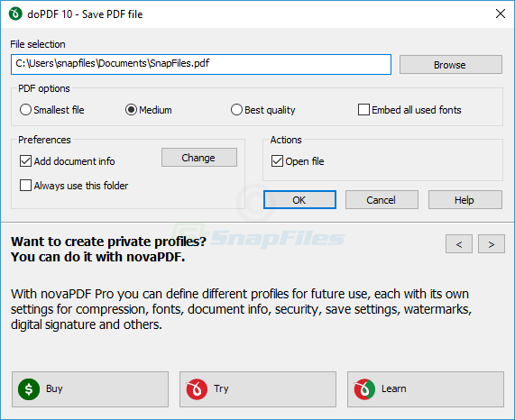The height and width of the screenshot is (420, 515).
Task: Close the doPDF dialog window
Action: click(x=501, y=14)
